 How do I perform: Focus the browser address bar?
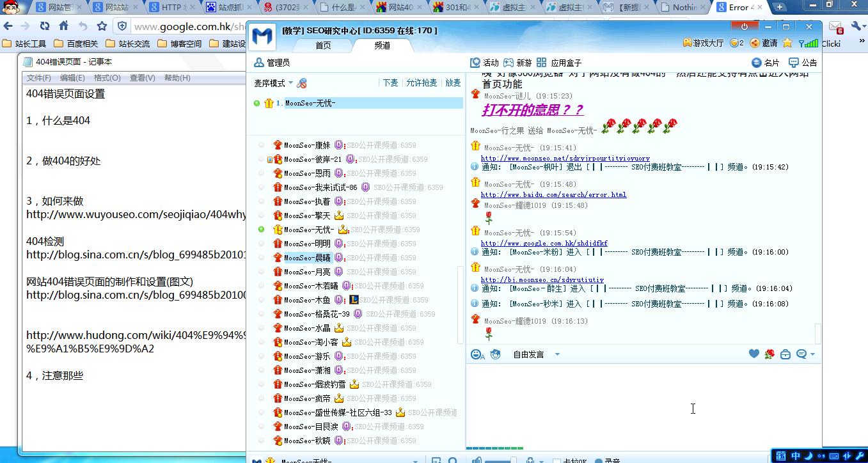(x=189, y=27)
